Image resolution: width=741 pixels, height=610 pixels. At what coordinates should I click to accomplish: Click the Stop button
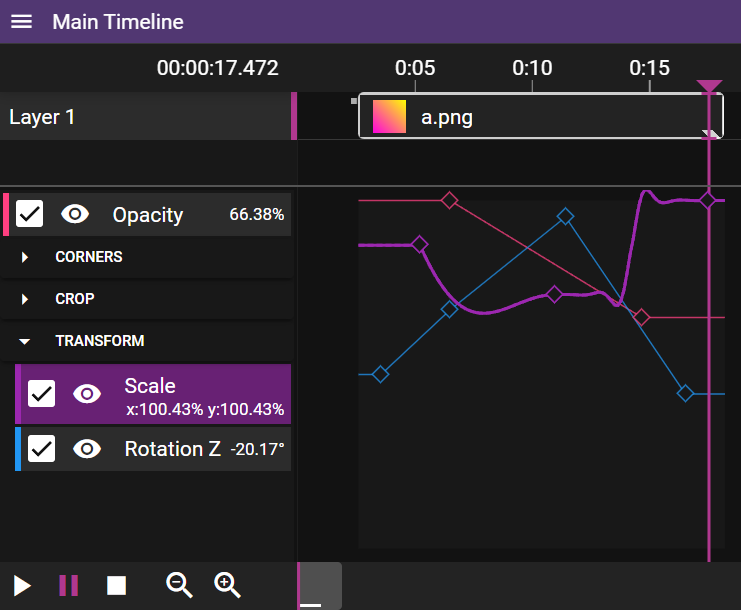(x=116, y=585)
